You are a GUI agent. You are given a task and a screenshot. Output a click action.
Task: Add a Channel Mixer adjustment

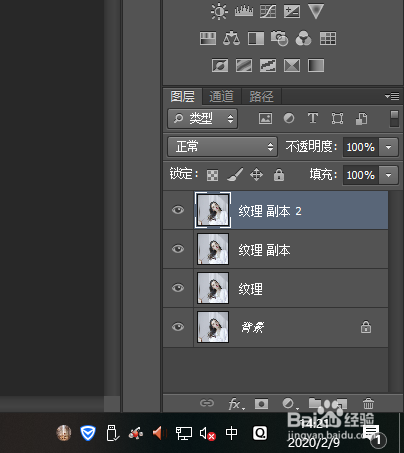[303, 38]
